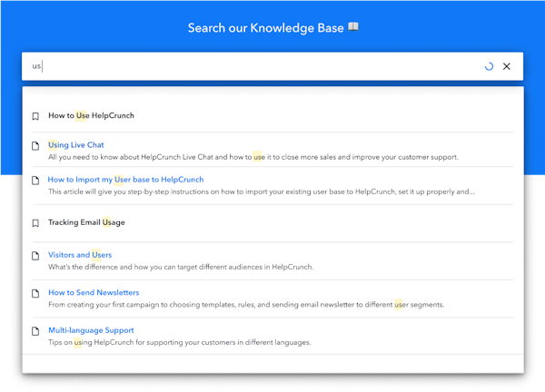Open the Using Live Chat article

[76, 145]
